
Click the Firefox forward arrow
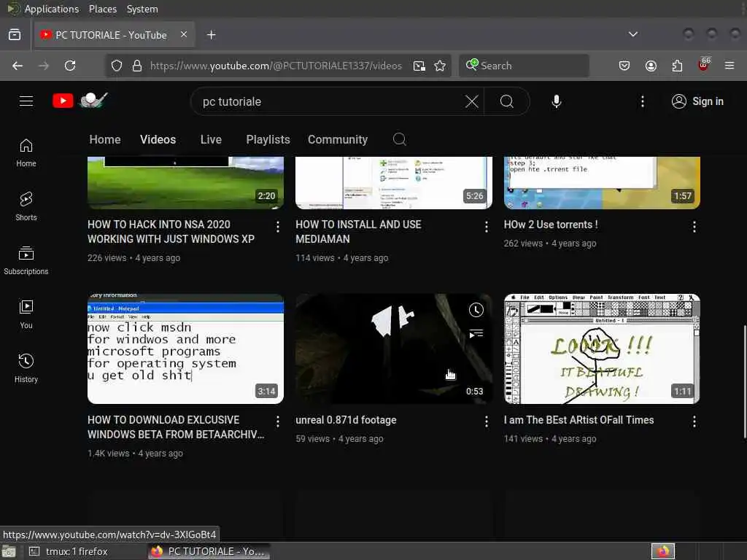[x=44, y=66]
